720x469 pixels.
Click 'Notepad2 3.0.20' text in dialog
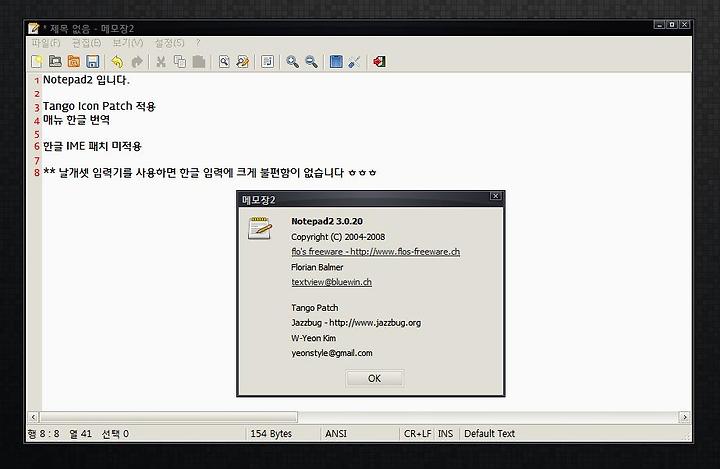327,221
